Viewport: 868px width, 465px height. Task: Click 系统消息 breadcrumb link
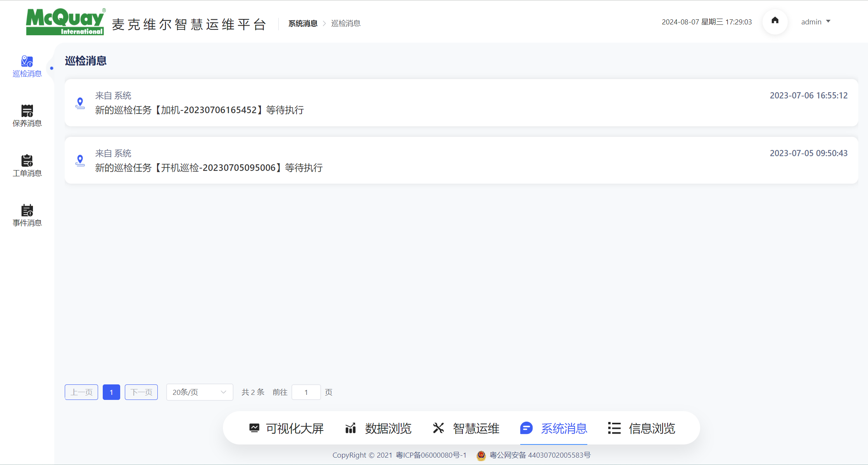click(303, 24)
